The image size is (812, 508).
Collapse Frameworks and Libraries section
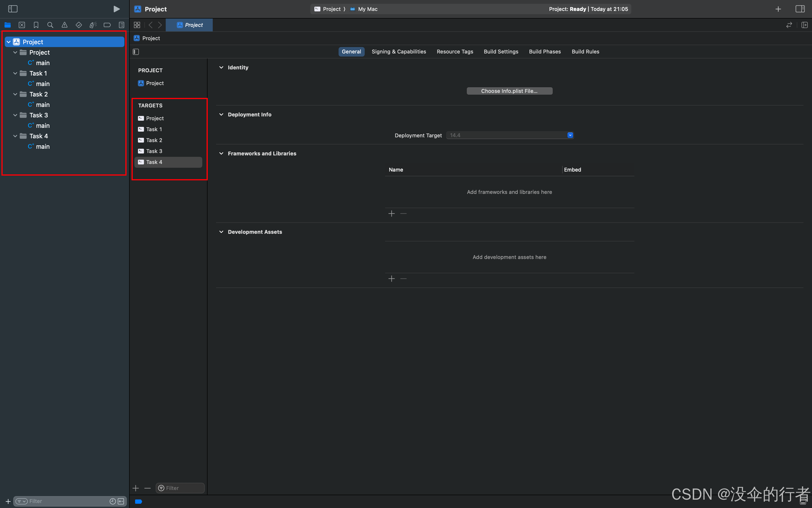click(x=221, y=153)
